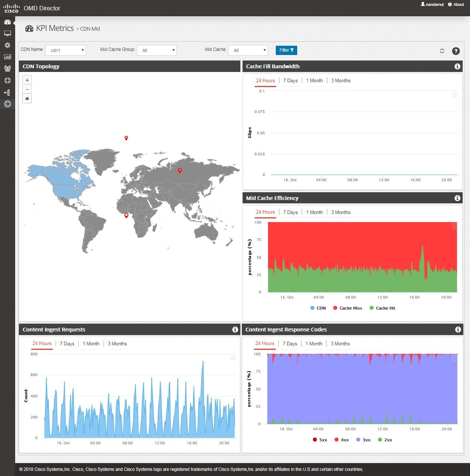Click the OMD Director title
The height and width of the screenshot is (476, 470).
click(x=42, y=8)
